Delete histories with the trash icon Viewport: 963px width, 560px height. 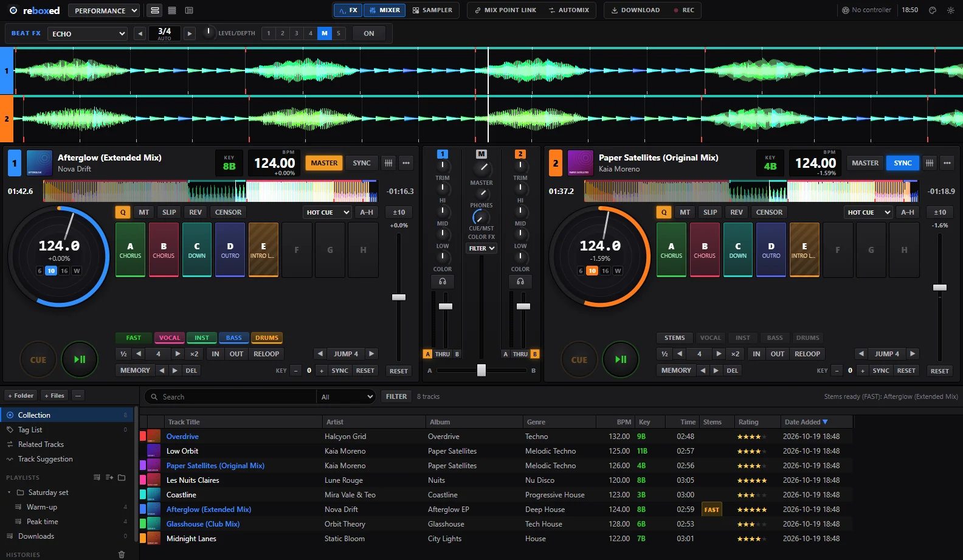click(122, 555)
